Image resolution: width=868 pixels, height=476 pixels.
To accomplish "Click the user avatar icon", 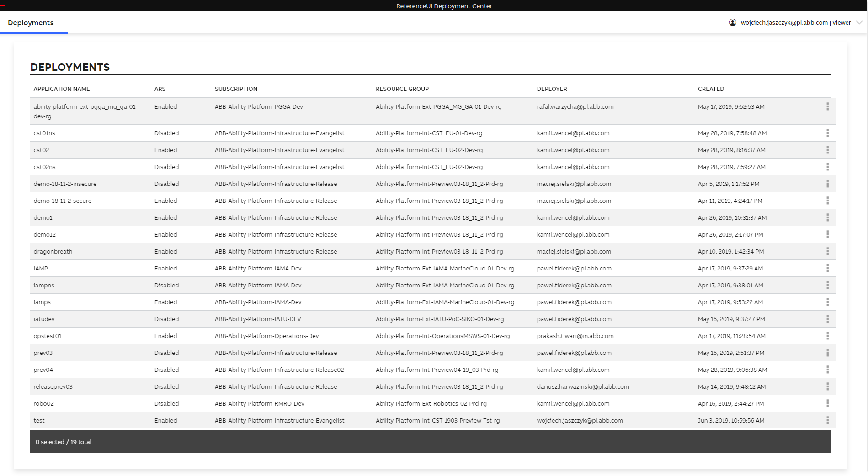I will pos(732,22).
